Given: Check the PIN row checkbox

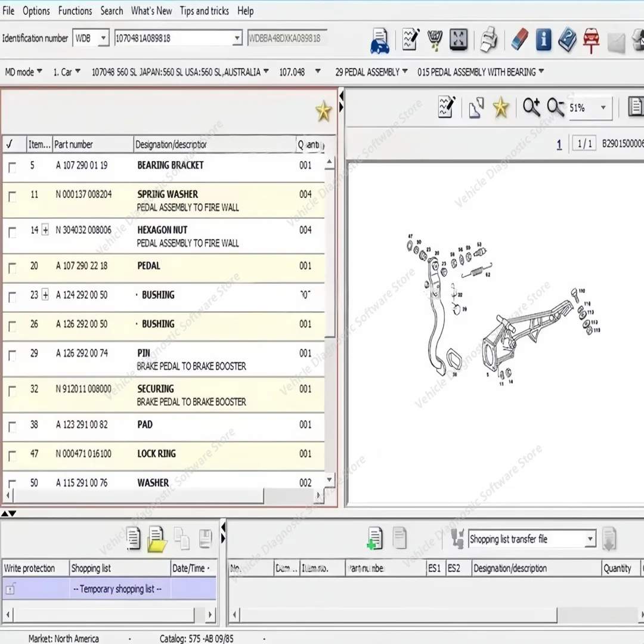Looking at the screenshot, I should pyautogui.click(x=13, y=355).
